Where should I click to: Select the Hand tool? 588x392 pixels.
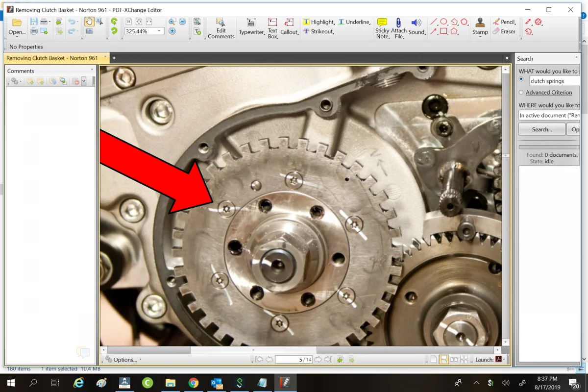(89, 22)
